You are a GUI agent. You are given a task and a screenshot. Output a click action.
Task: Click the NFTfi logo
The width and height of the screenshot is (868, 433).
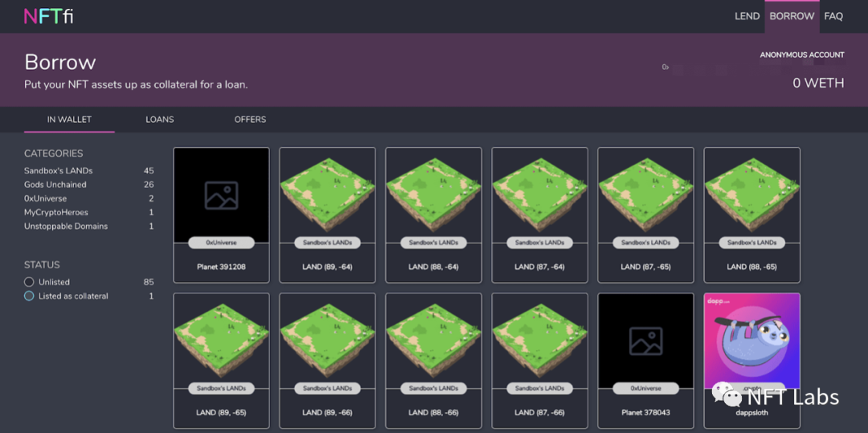(49, 16)
